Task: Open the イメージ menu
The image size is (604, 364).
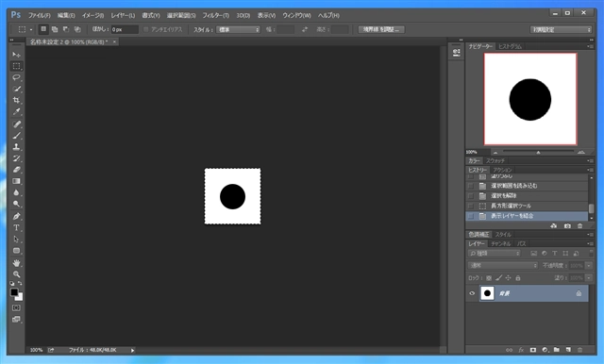Action: click(x=92, y=15)
